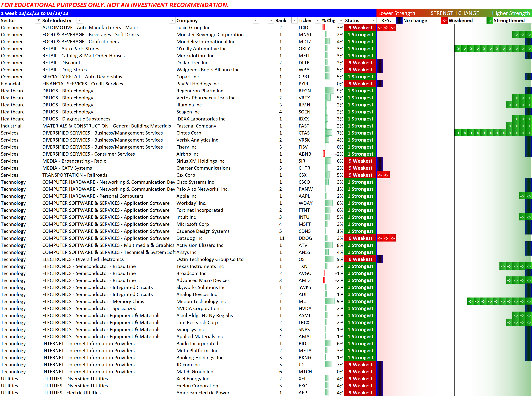
Task: Open the Company column filter dropdown
Action: tap(256, 21)
